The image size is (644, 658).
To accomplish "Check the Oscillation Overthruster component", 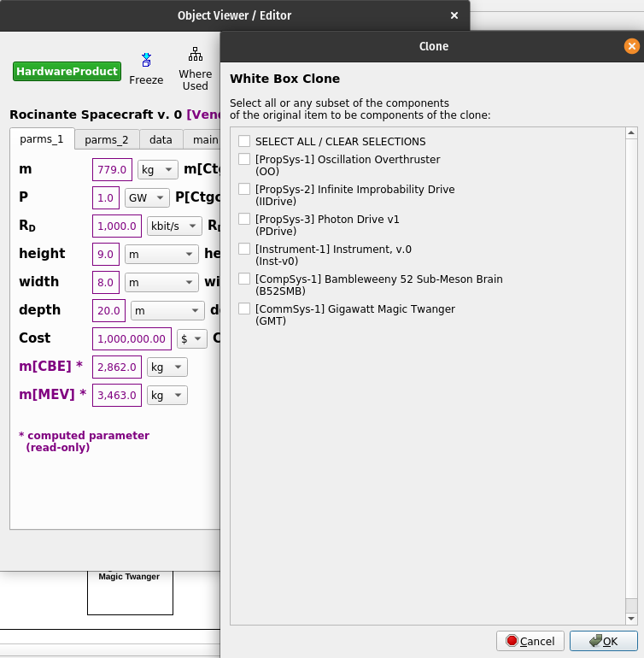I will (244, 159).
